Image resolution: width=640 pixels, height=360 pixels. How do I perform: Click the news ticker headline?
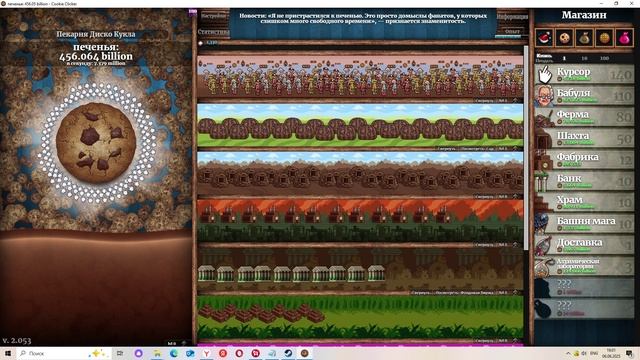point(363,18)
